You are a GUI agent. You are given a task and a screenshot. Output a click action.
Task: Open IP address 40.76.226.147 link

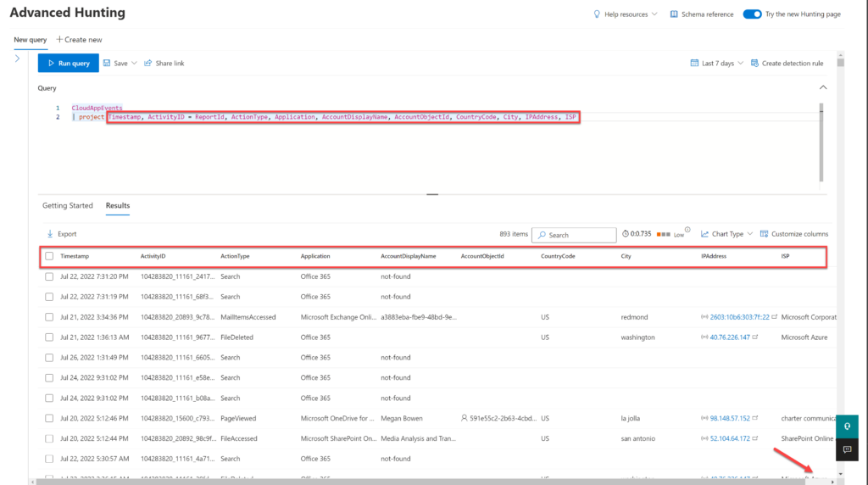pos(730,337)
